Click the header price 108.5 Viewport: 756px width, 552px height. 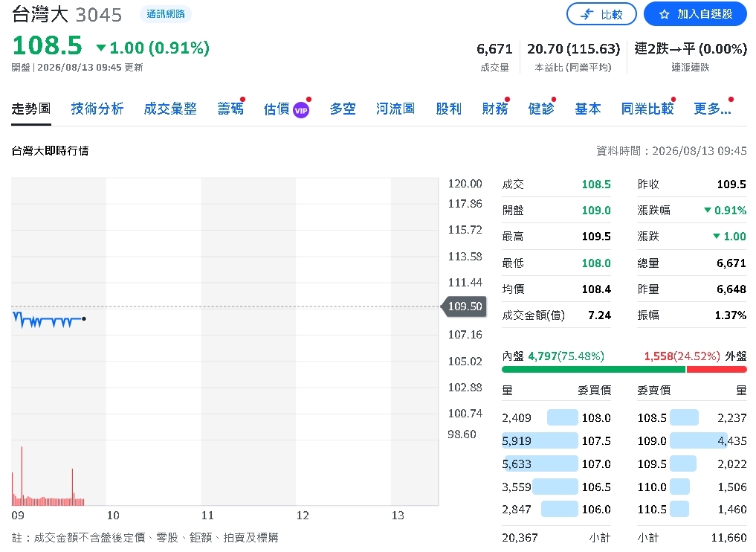pos(48,46)
